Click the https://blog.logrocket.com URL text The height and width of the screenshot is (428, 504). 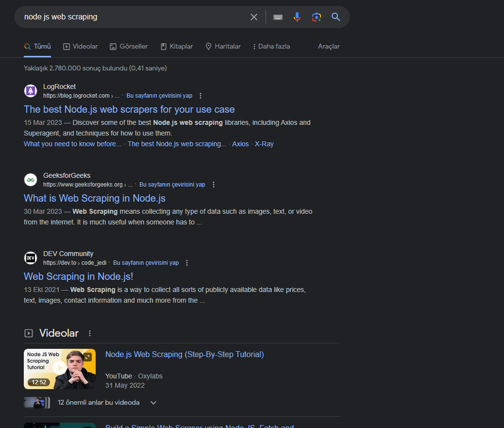click(x=81, y=96)
